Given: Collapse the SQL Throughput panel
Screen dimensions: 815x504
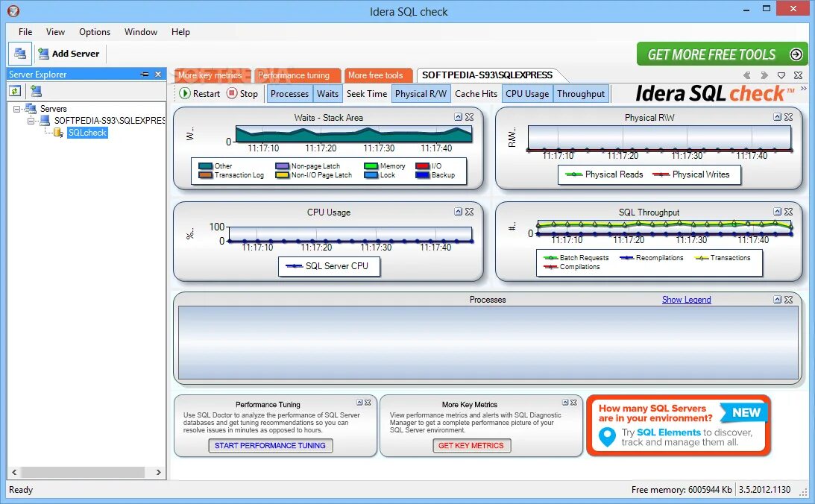Looking at the screenshot, I should coord(777,212).
